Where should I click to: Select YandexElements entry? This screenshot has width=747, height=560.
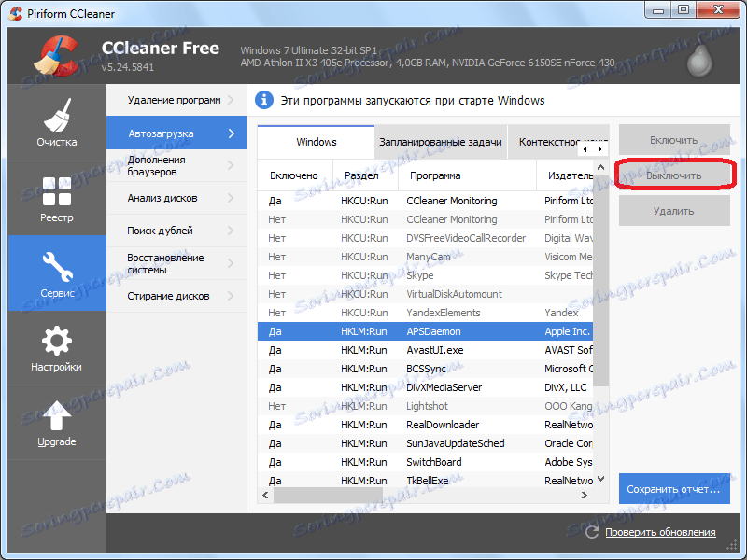(x=426, y=313)
